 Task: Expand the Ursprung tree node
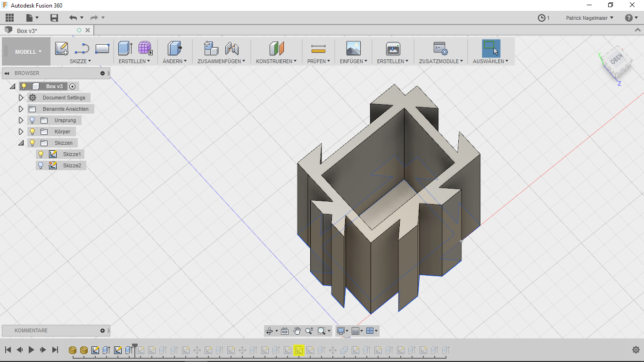[21, 120]
